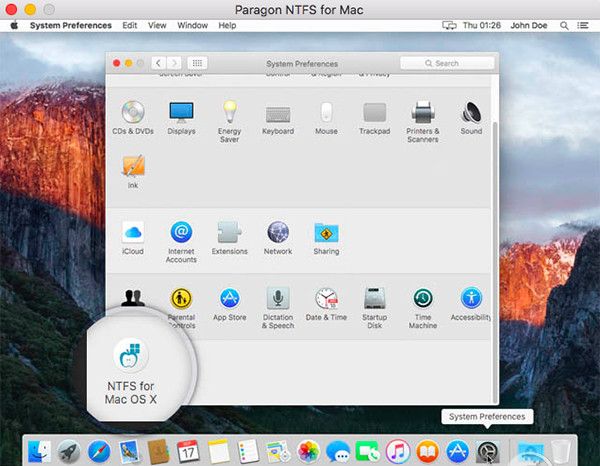The image size is (600, 466).
Task: Open Parental Controls settings
Action: pos(181,308)
